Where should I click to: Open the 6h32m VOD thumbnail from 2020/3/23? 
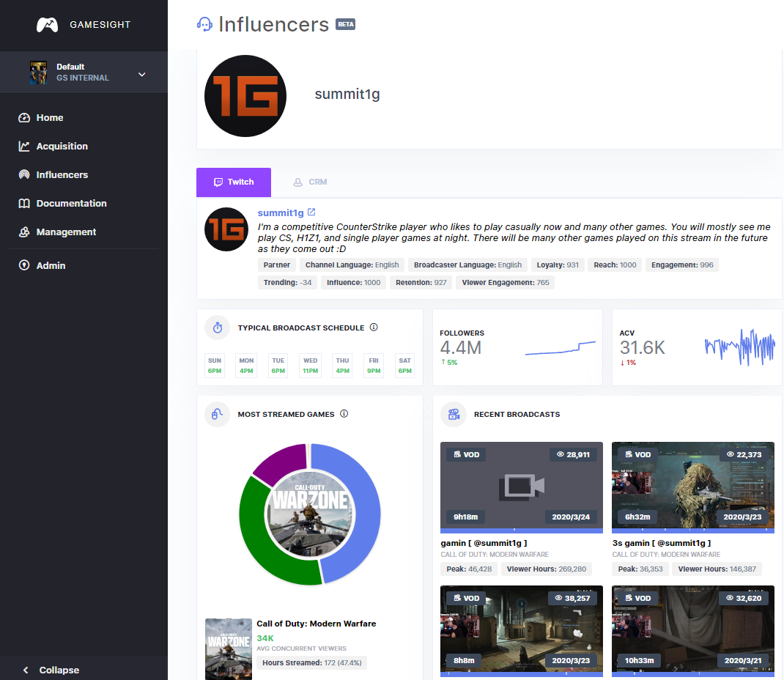[693, 486]
